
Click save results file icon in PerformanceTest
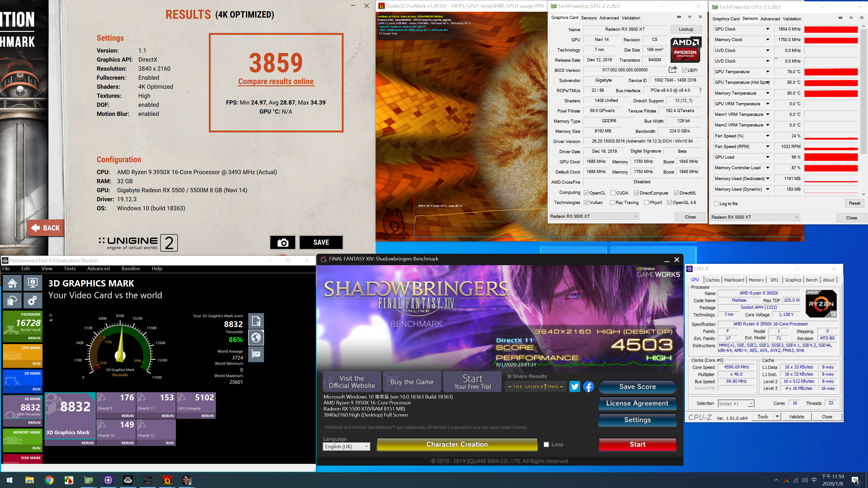point(256,321)
